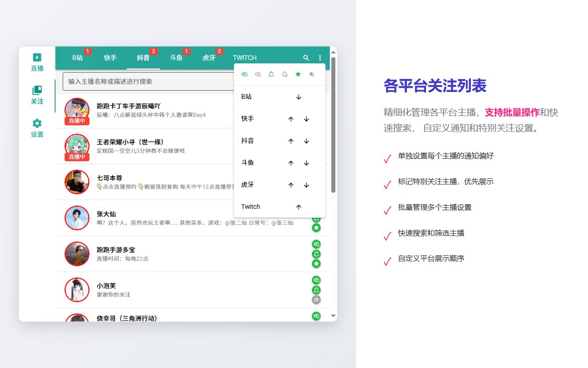
Task: Click the search magnifier icon in the header
Action: click(x=306, y=58)
